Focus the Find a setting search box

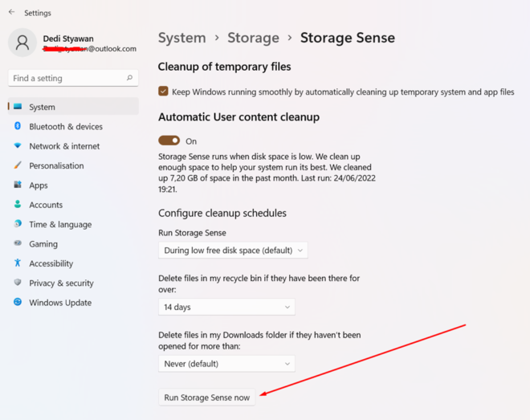click(73, 78)
